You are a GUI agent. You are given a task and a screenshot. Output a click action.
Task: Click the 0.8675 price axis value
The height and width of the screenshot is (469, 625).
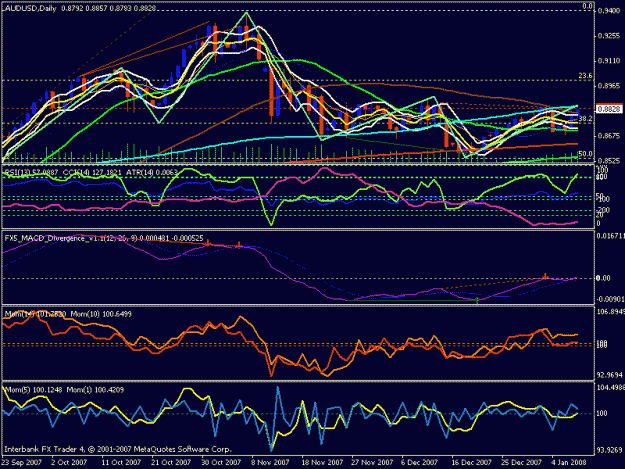(x=609, y=136)
